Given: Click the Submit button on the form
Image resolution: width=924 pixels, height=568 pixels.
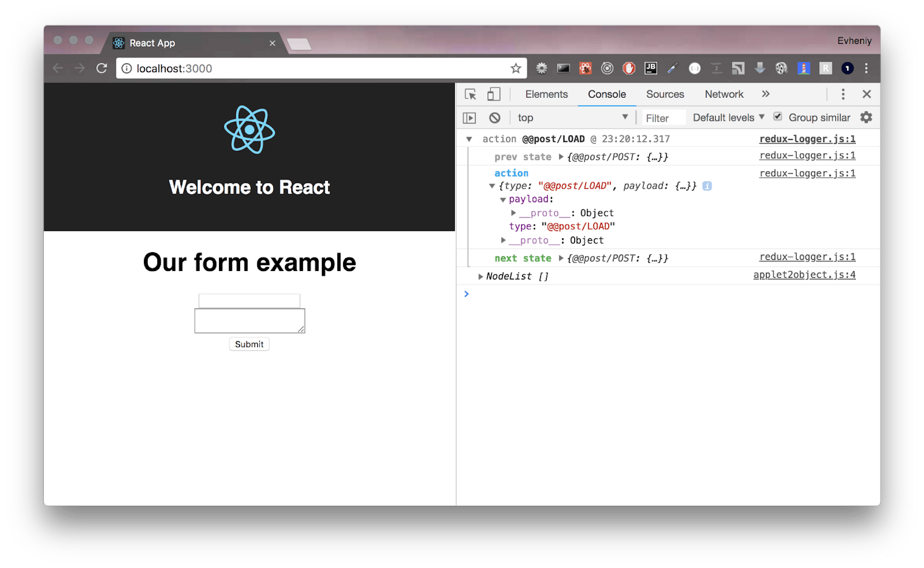Looking at the screenshot, I should click(249, 344).
